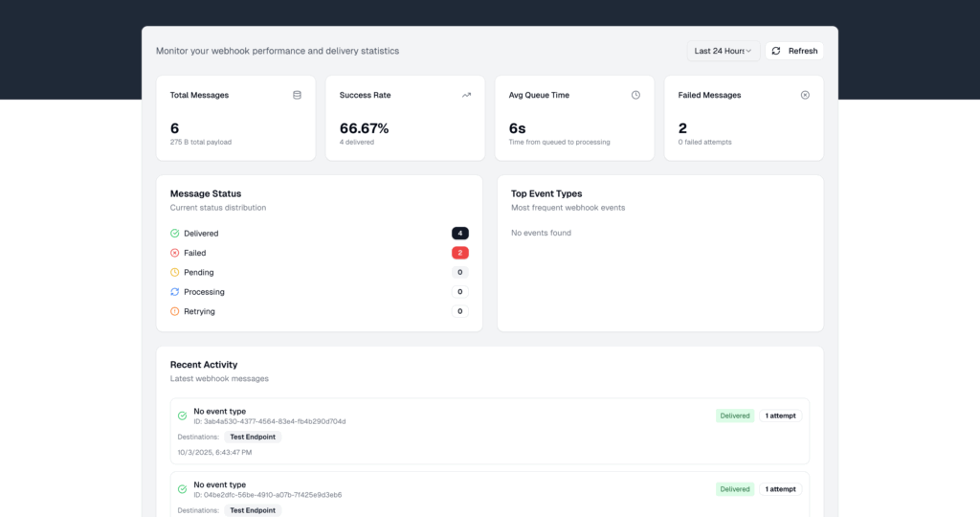Click the red Failed status icon
Viewport: 980px width, 517px height.
[175, 253]
